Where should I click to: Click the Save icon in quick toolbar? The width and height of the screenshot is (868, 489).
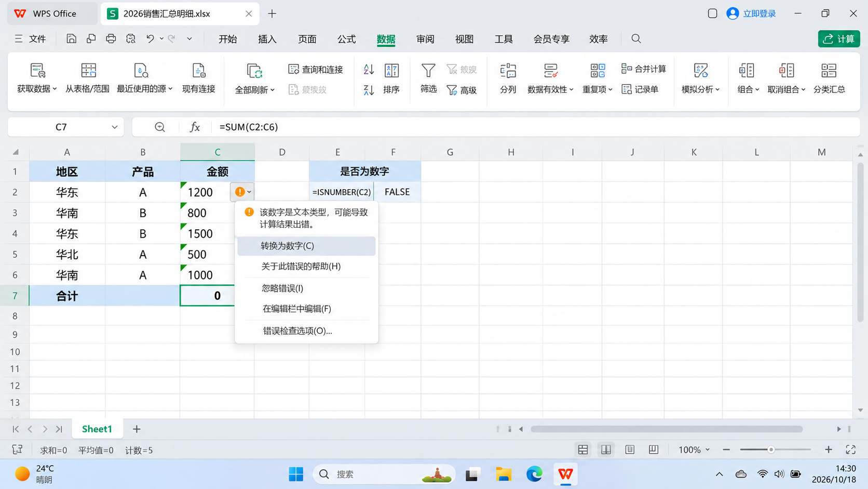tap(72, 38)
